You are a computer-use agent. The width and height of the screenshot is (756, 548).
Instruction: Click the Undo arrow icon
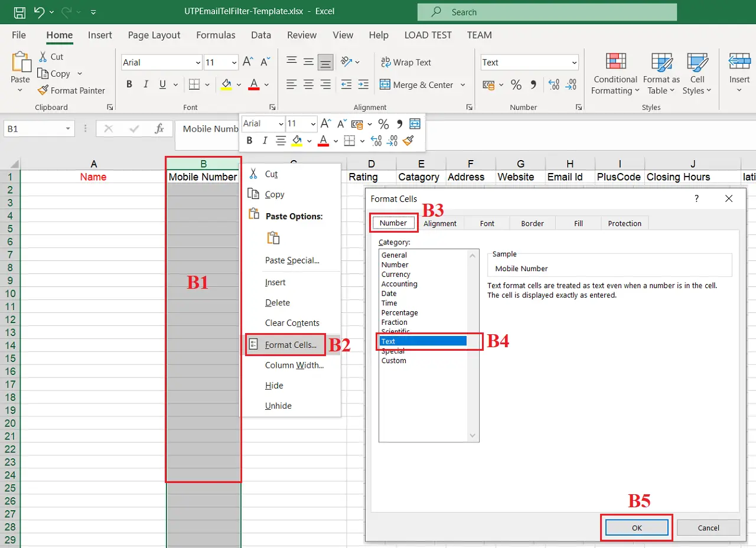click(x=39, y=12)
